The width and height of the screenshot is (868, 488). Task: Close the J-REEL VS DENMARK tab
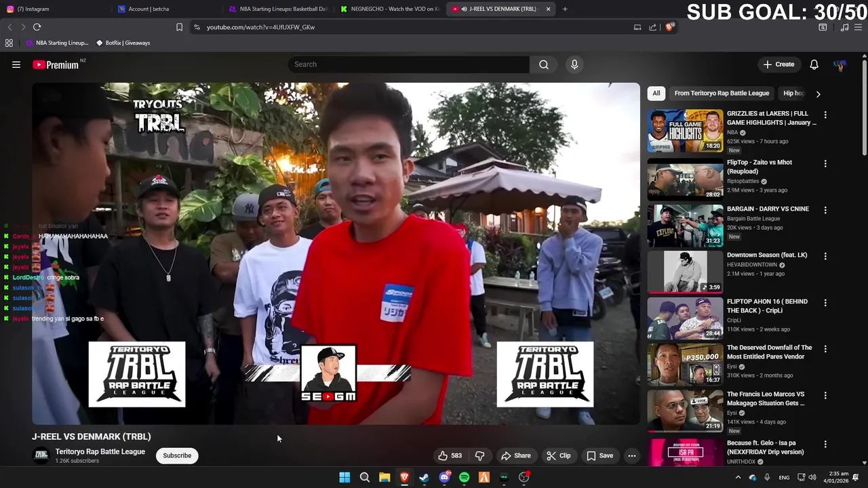pos(548,9)
